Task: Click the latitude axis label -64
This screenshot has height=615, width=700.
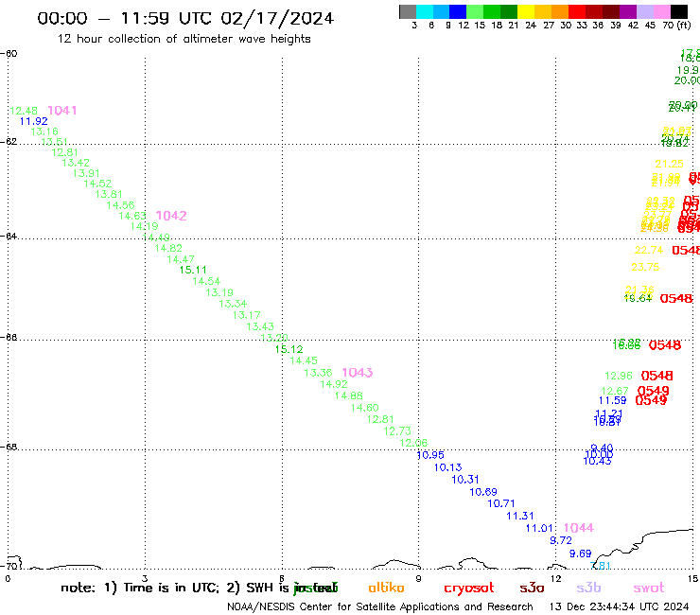Action: click(x=9, y=236)
